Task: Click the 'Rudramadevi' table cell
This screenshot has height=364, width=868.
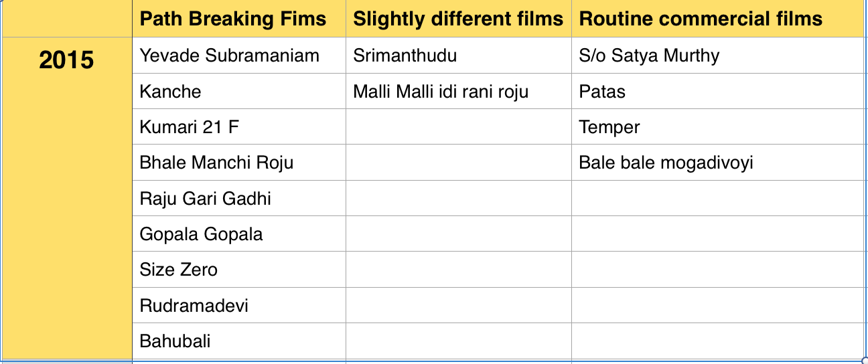Action: 194,306
